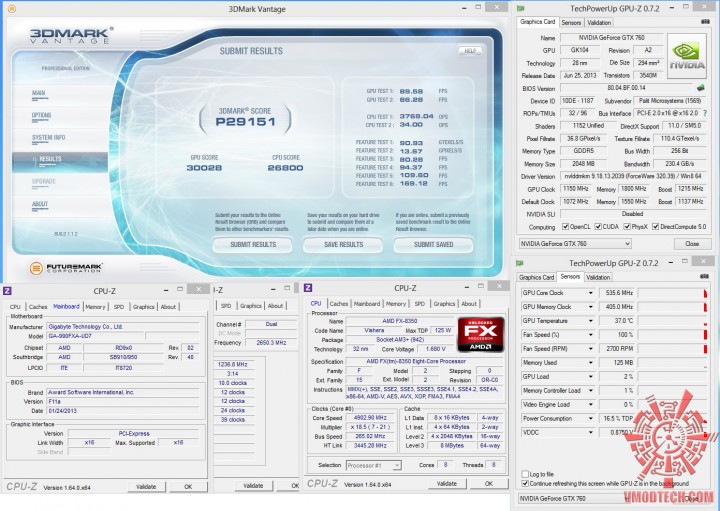Viewport: 720px width, 511px height.
Task: Click the screenshot camera icon in GPU-Z Graphics Card window
Action: tap(706, 22)
